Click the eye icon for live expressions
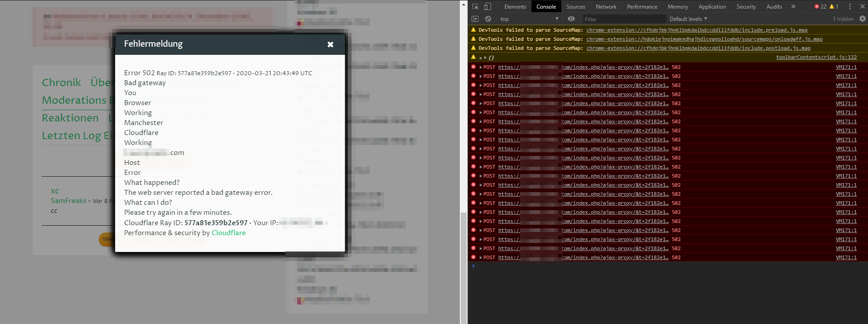The height and width of the screenshot is (324, 868). [x=571, y=19]
